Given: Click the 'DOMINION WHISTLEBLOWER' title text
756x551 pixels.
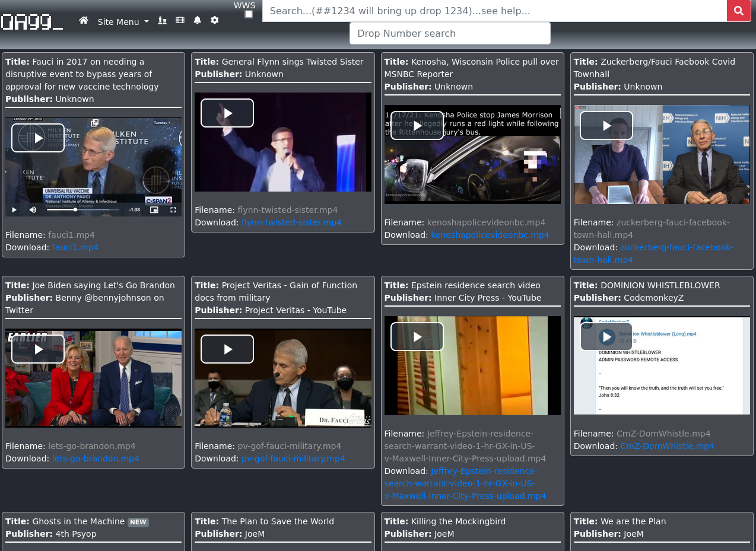Looking at the screenshot, I should 660,285.
